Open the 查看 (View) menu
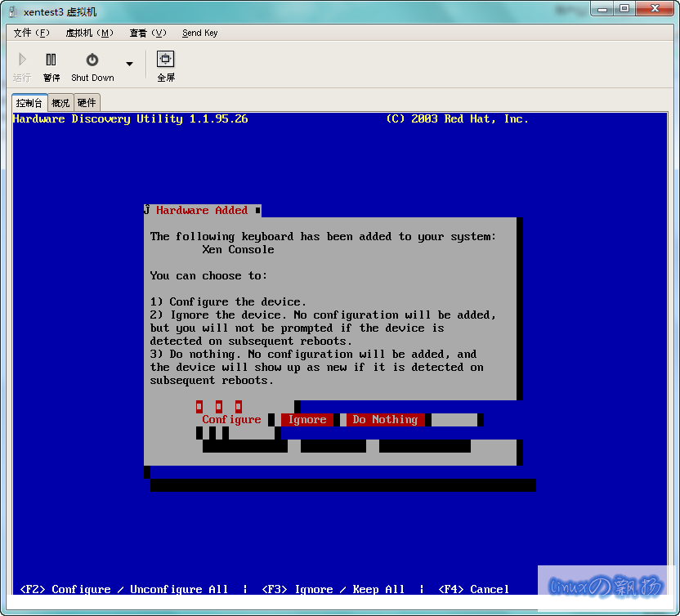 147,33
